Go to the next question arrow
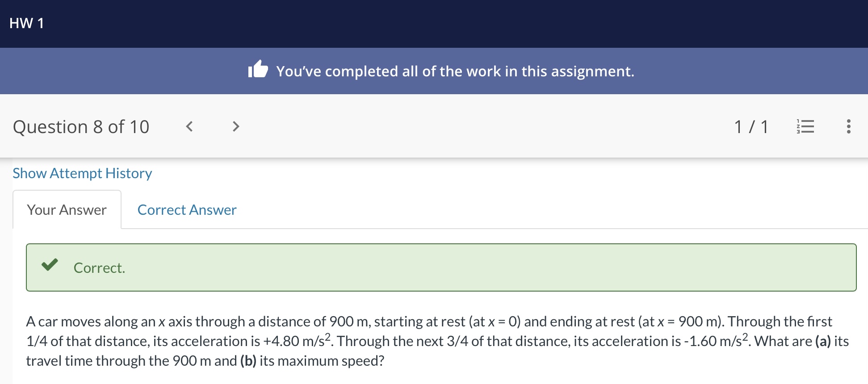Screen dimensions: 868x384 click(236, 127)
